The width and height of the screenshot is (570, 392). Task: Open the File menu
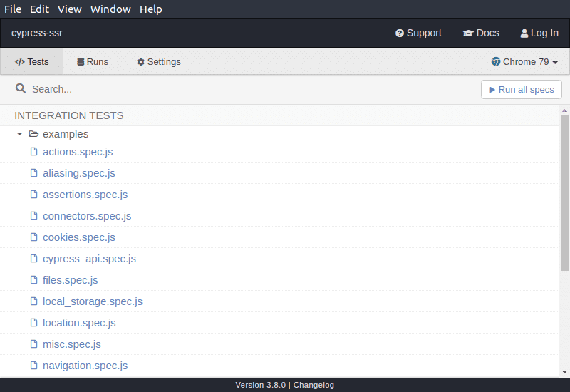(x=13, y=9)
